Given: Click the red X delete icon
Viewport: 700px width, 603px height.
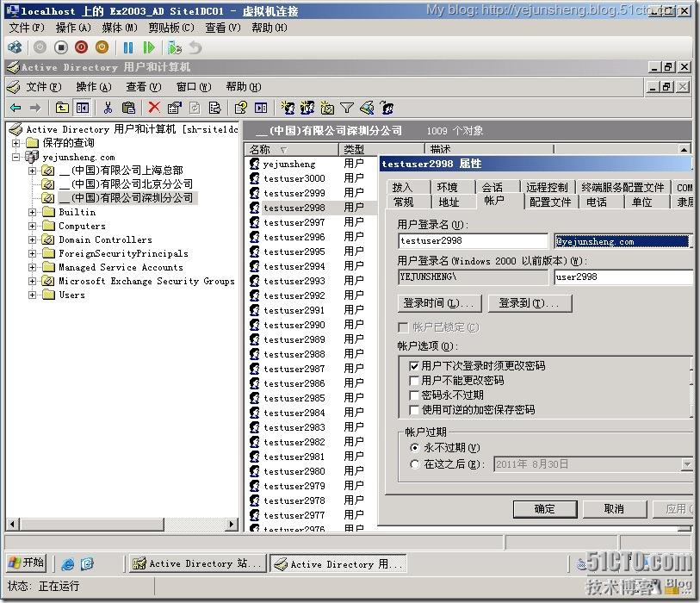Looking at the screenshot, I should [154, 107].
